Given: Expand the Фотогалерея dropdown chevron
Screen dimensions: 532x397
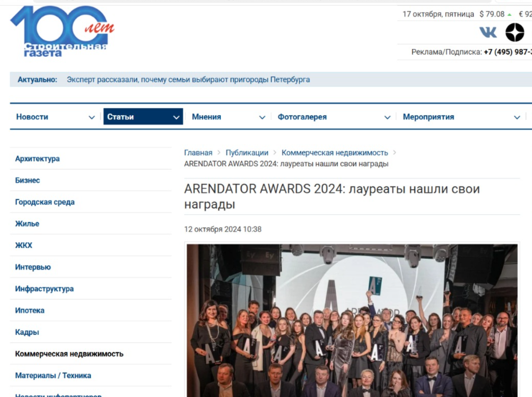Looking at the screenshot, I should 387,117.
